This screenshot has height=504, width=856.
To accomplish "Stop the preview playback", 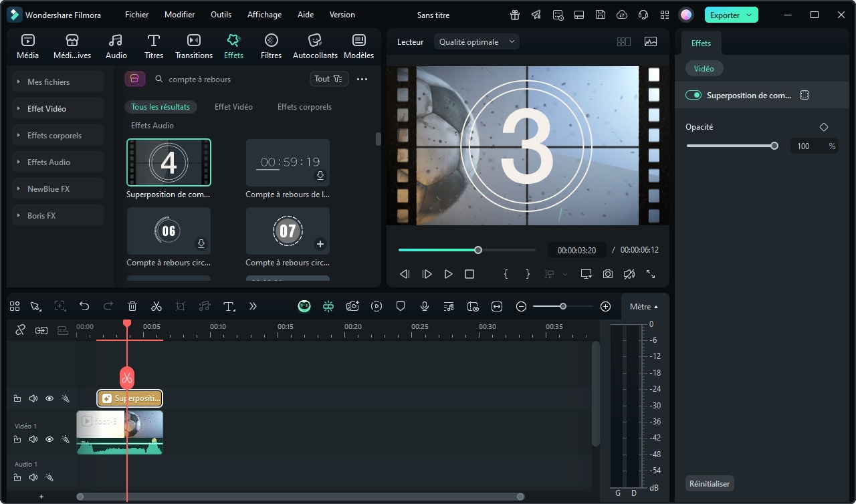I will pos(469,274).
